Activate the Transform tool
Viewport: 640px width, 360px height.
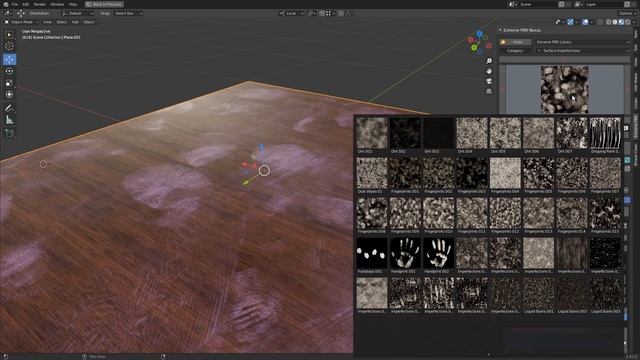point(9,95)
